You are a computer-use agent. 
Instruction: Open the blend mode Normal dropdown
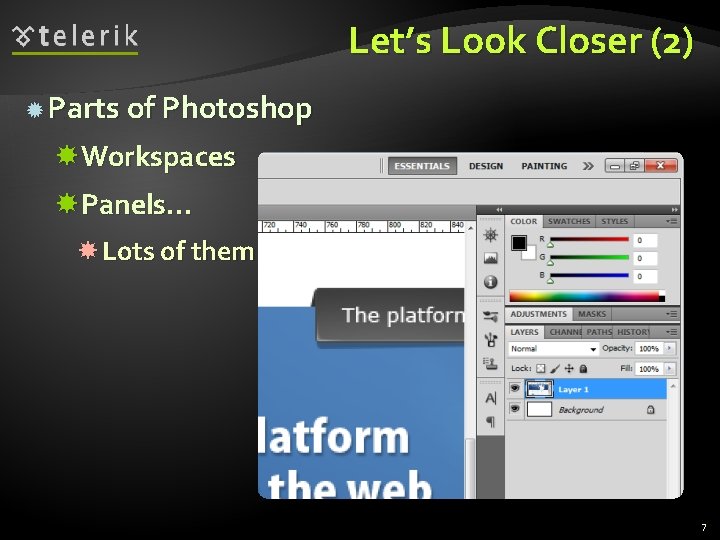(x=553, y=349)
